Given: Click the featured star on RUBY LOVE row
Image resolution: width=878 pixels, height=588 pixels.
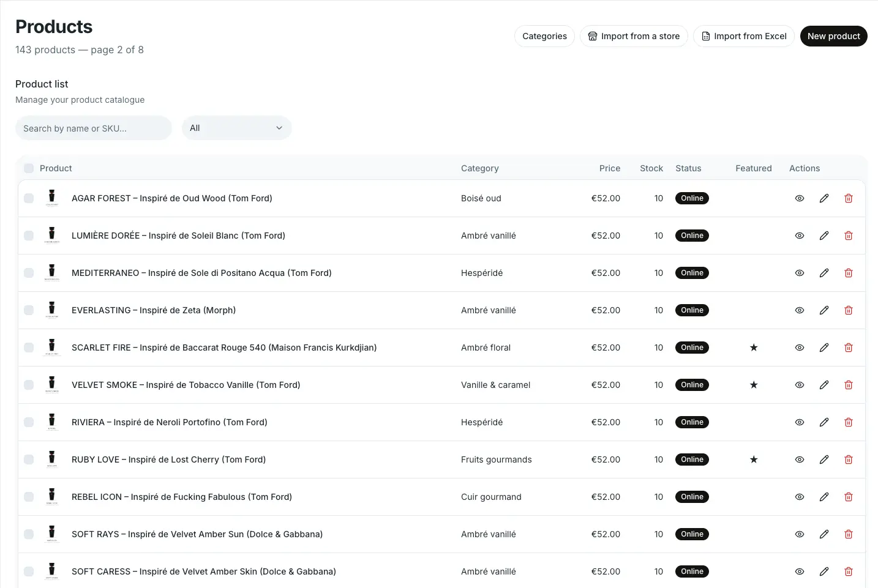Looking at the screenshot, I should pos(754,460).
